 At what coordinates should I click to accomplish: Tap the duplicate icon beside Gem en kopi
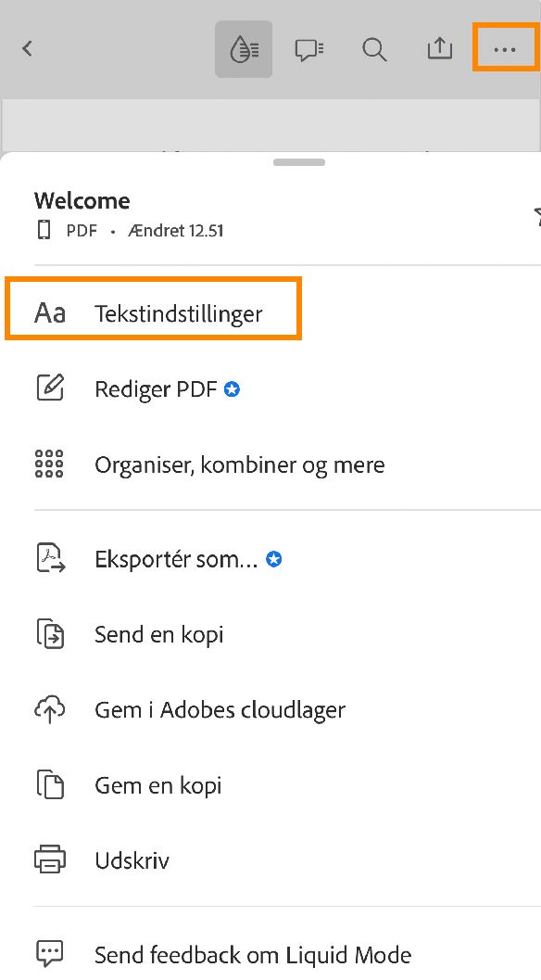coord(50,784)
